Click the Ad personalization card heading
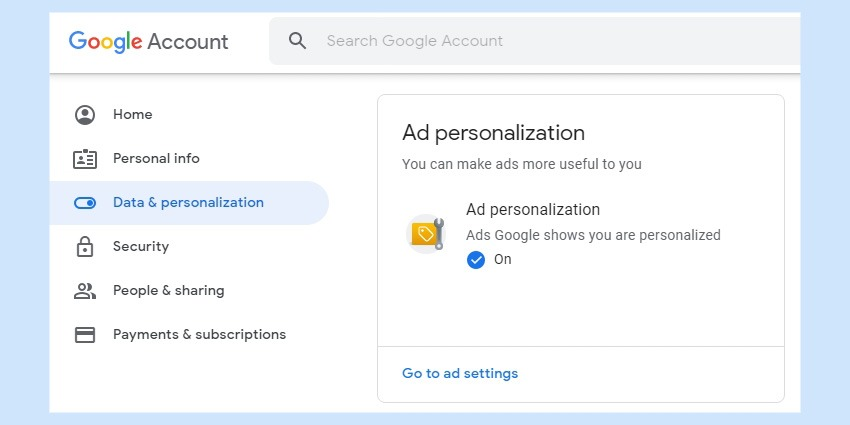The width and height of the screenshot is (850, 425). (x=493, y=133)
